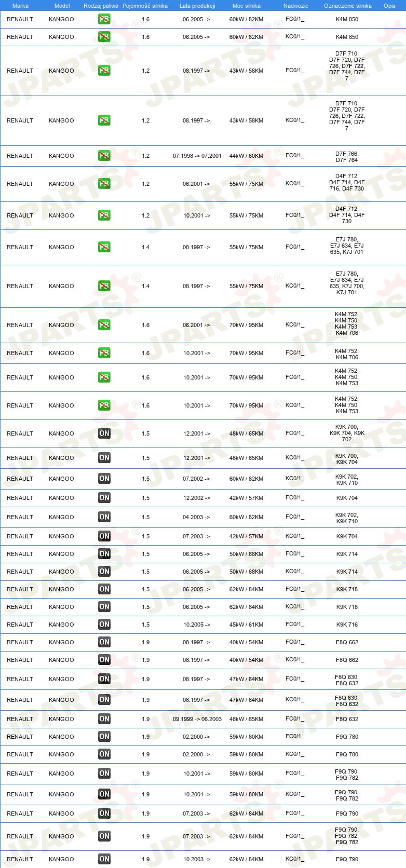Select the 12.2002 -> production date cell
Viewport: 406px width, 868px height.
(x=197, y=498)
